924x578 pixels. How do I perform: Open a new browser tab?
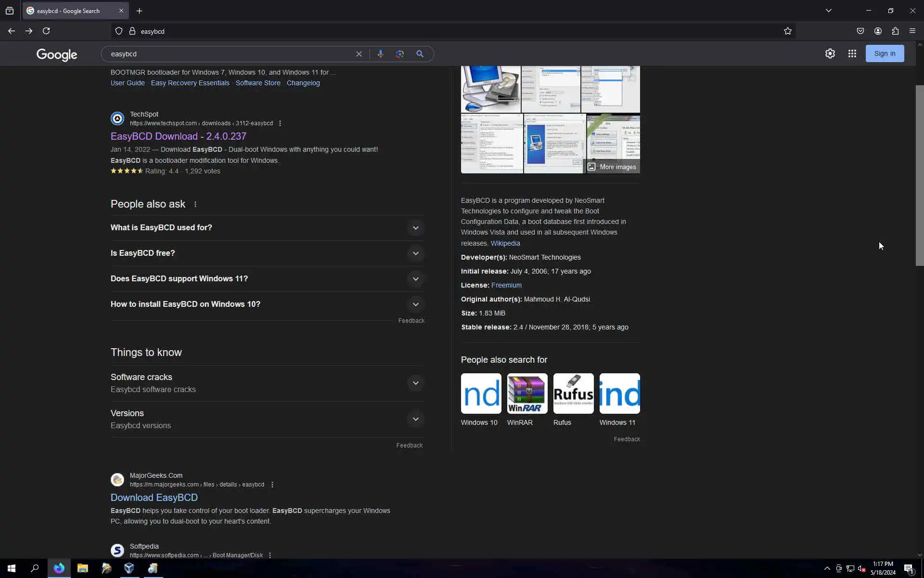(x=139, y=11)
